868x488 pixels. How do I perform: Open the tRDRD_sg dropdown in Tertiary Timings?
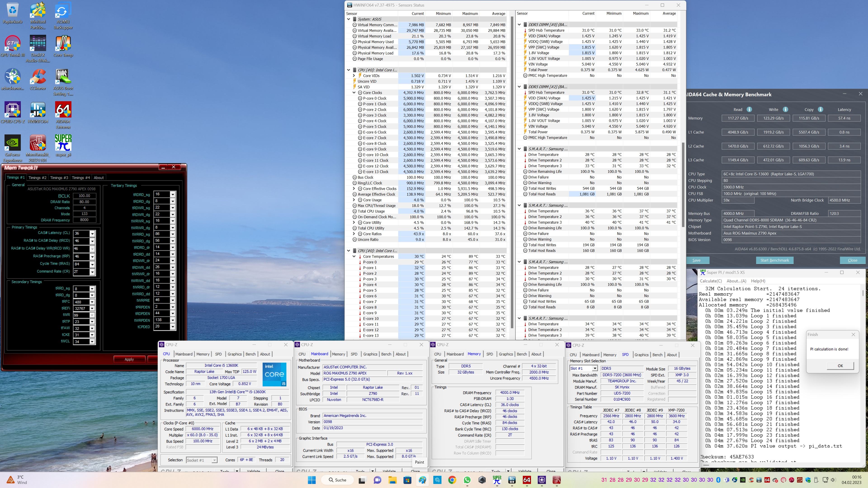173,194
